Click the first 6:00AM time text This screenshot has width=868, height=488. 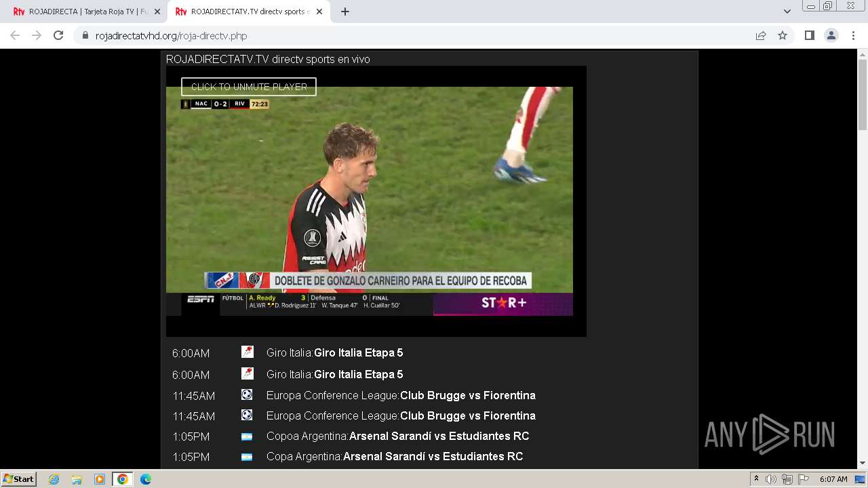coord(191,353)
